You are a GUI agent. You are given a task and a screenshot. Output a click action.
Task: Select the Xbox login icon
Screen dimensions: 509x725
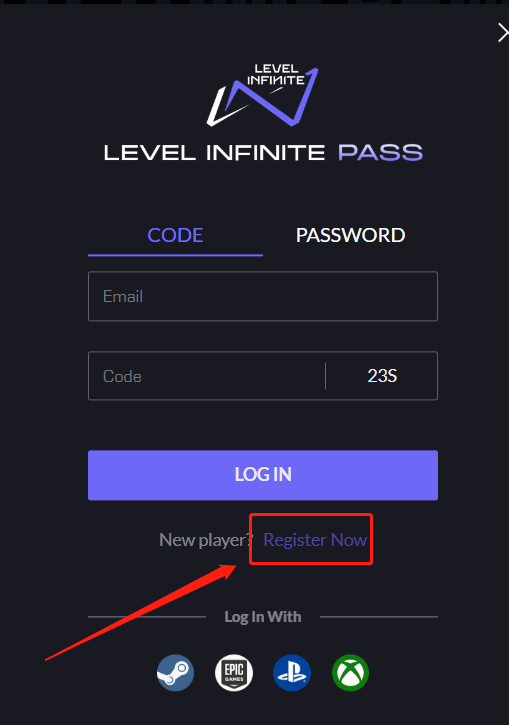pos(350,672)
